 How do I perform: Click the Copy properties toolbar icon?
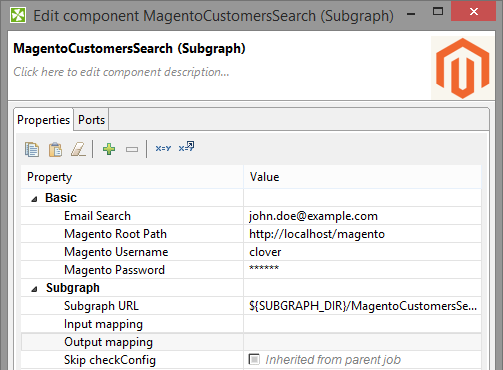(32, 149)
